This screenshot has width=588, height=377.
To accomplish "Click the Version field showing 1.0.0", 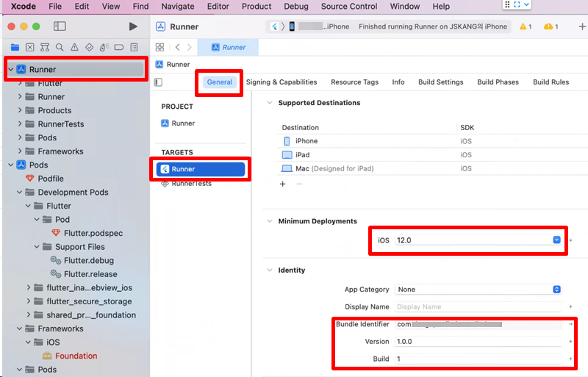I will pos(478,342).
